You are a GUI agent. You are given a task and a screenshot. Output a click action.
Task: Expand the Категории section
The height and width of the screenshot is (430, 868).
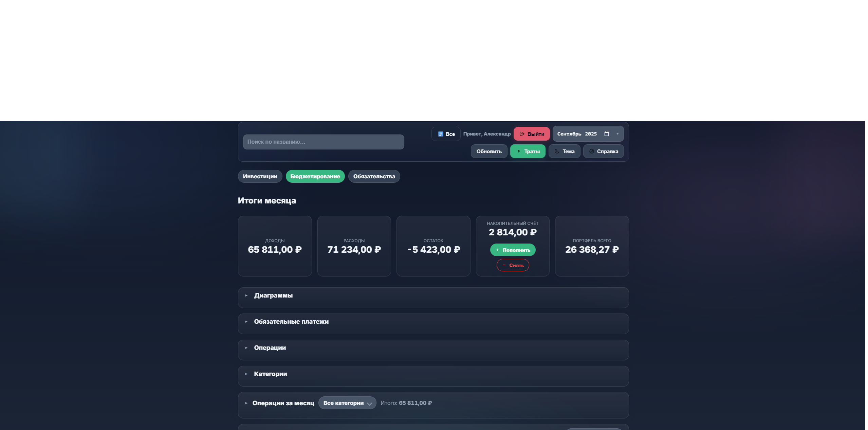pos(270,374)
